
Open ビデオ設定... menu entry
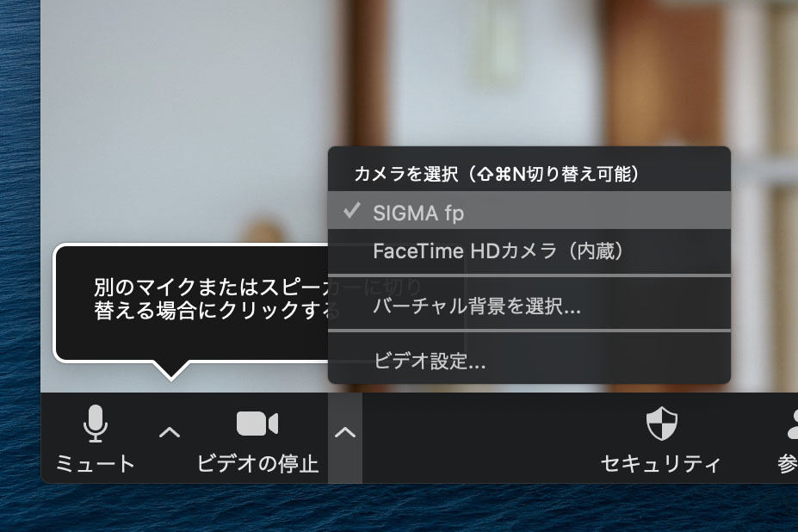(x=529, y=361)
